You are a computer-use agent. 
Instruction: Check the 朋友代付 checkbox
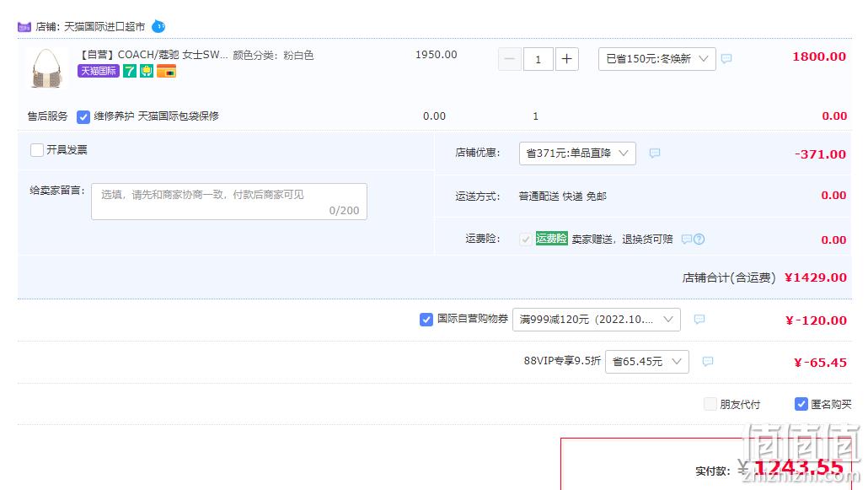(x=710, y=404)
